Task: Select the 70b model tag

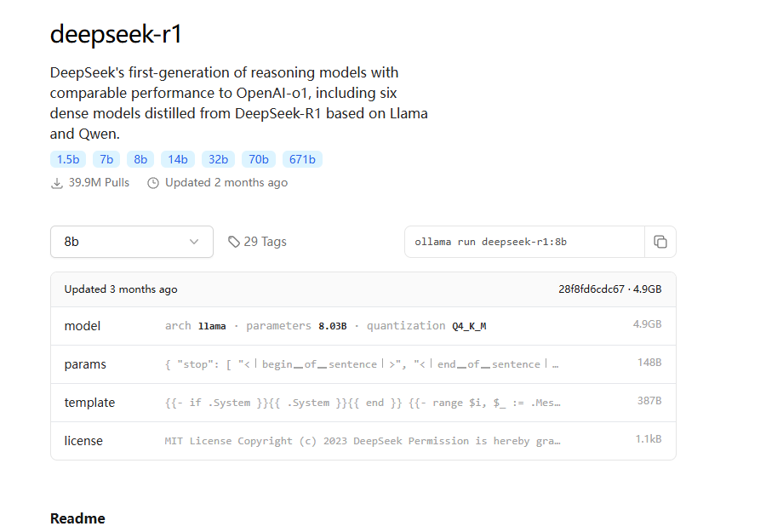Action: point(258,159)
